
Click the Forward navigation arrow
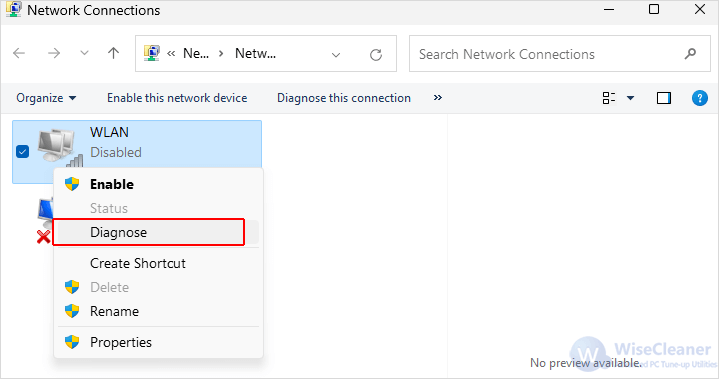[54, 53]
